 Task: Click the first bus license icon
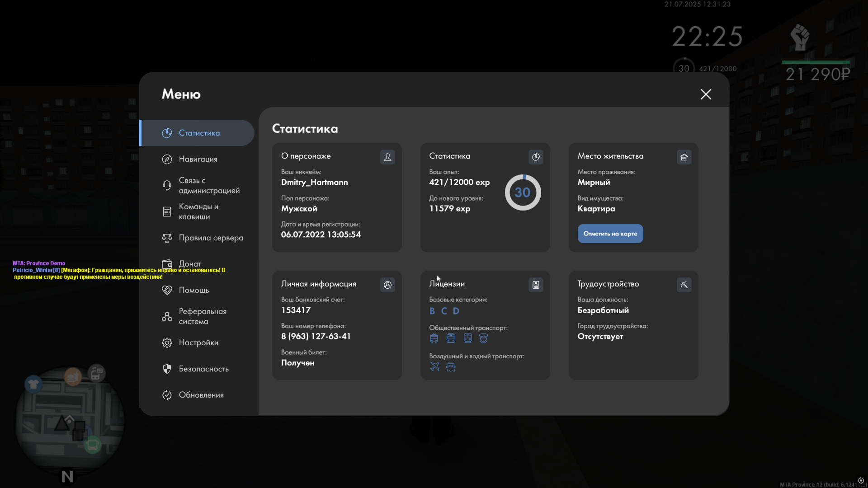click(434, 338)
